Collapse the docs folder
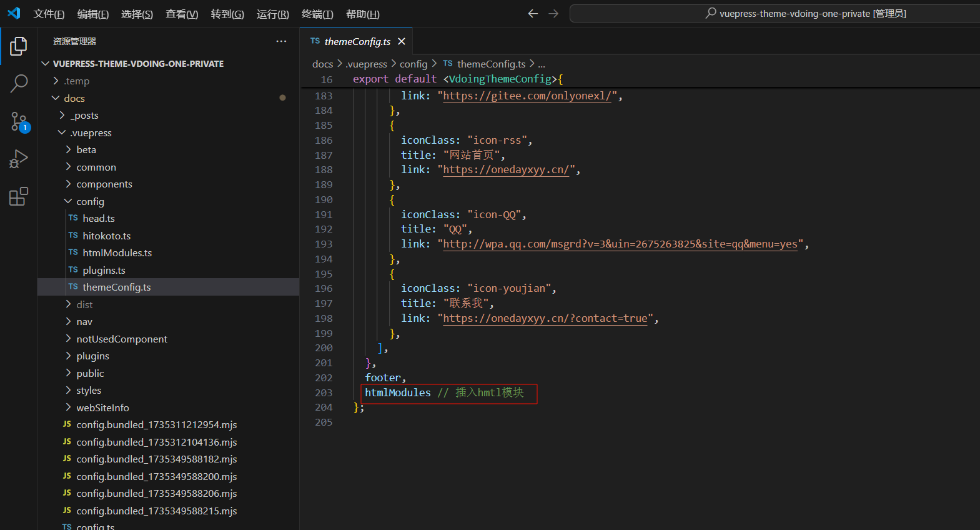 pos(56,98)
